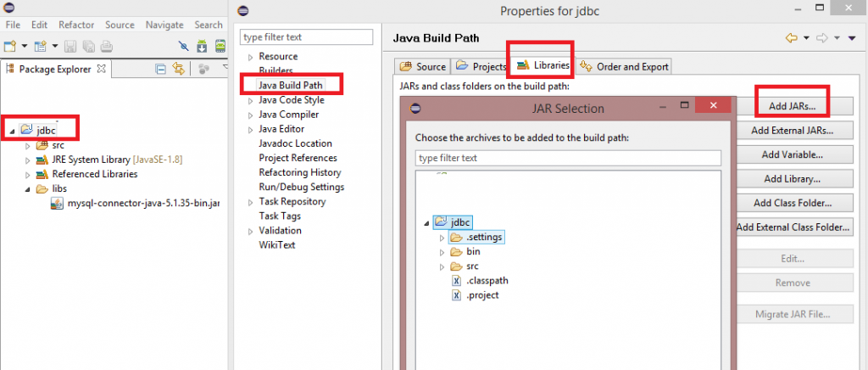Expand JRE System Library node

(x=28, y=160)
